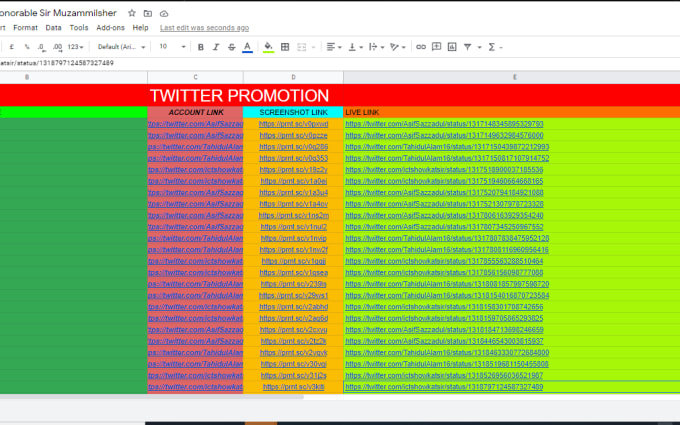Toggle strikethrough formatting

point(232,47)
